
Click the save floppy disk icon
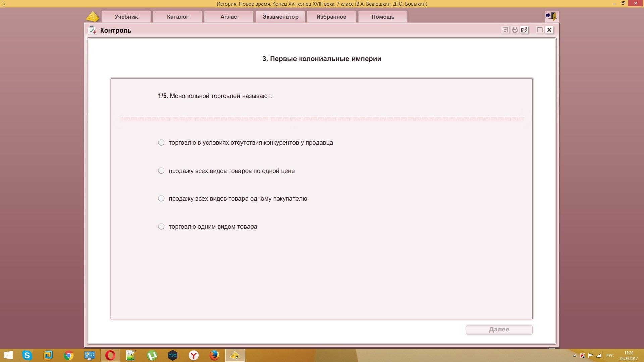click(x=505, y=30)
